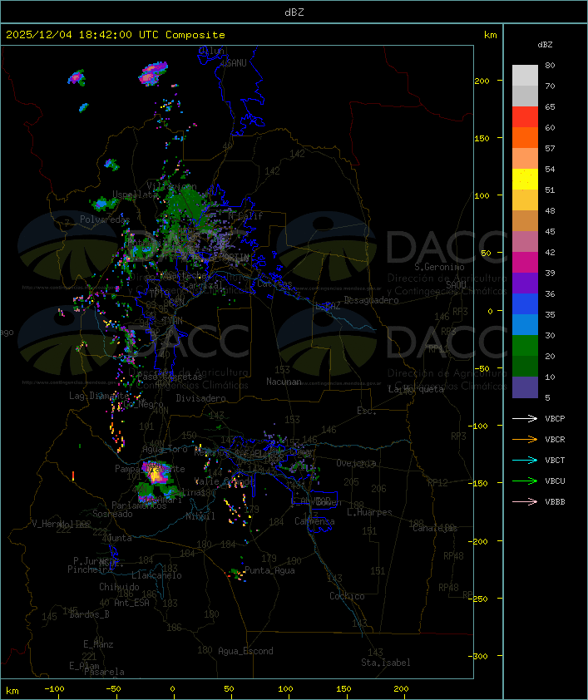Click the pink VBBB arrow icon
Screen dimensions: 588x700
coord(525,502)
